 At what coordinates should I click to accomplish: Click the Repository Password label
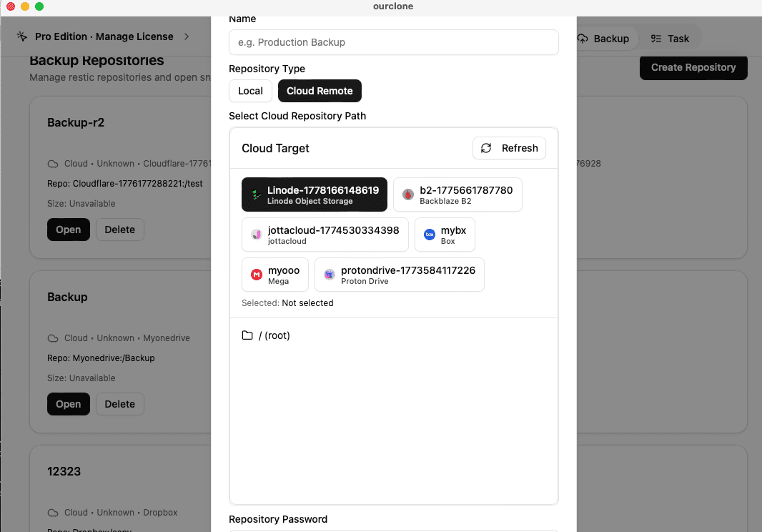point(278,519)
